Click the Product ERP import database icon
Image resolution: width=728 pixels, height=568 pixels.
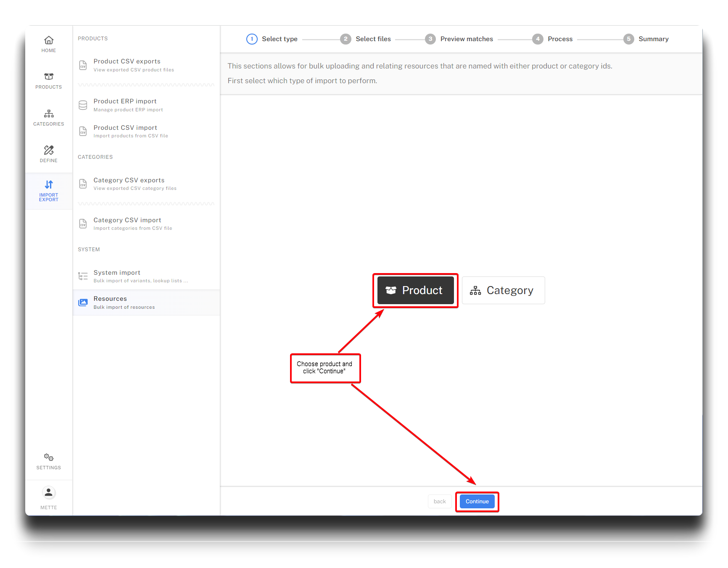[x=83, y=105]
